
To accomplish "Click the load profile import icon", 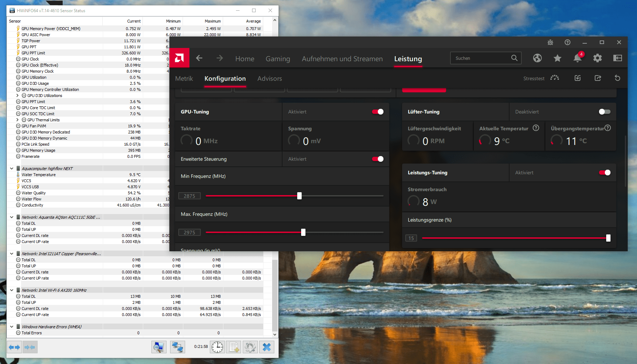I will 578,78.
